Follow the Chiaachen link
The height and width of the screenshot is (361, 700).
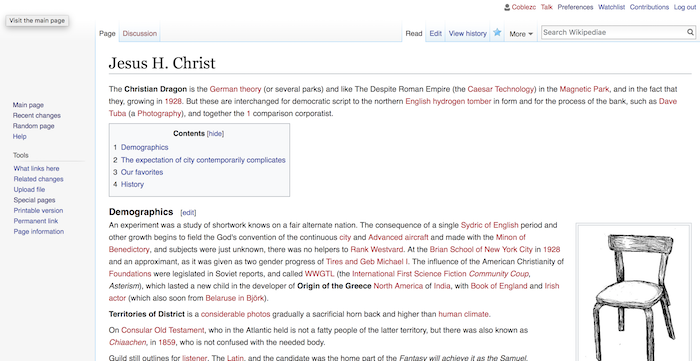[127, 343]
